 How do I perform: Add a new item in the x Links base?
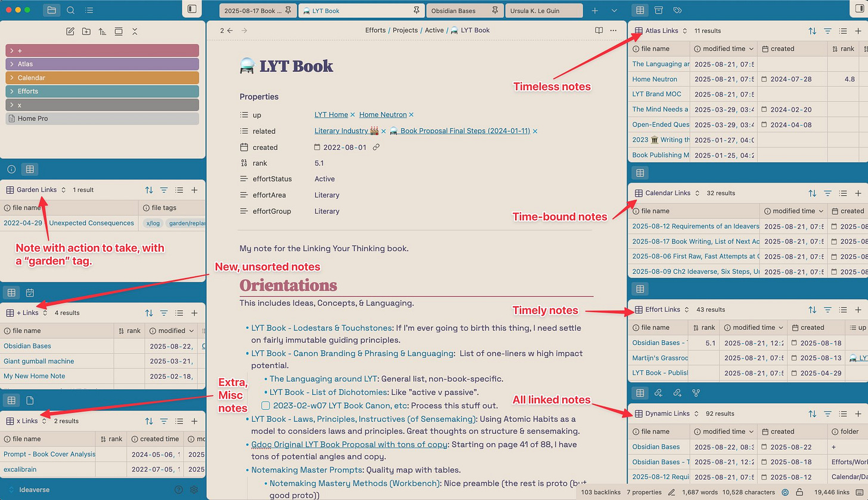(x=194, y=421)
